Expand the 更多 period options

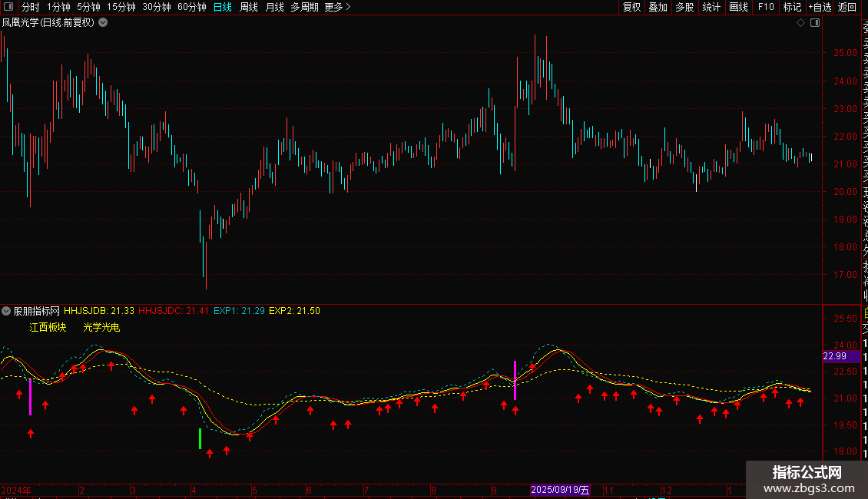(338, 7)
